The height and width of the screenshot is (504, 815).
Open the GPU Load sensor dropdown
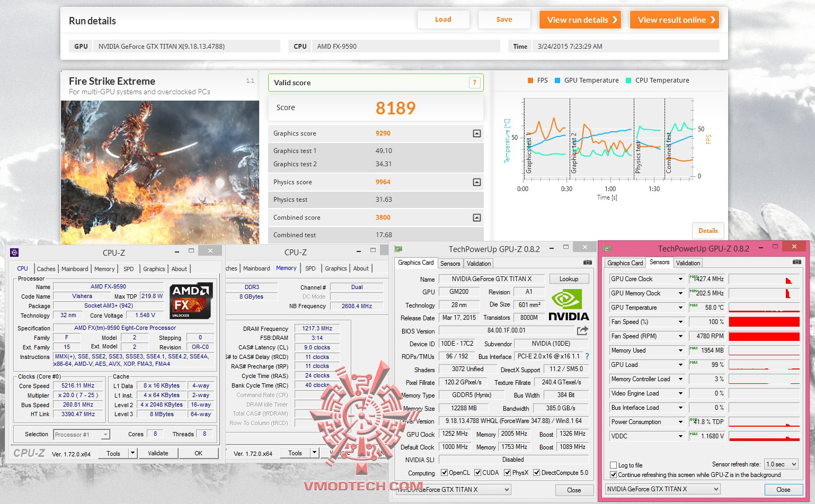coord(680,365)
